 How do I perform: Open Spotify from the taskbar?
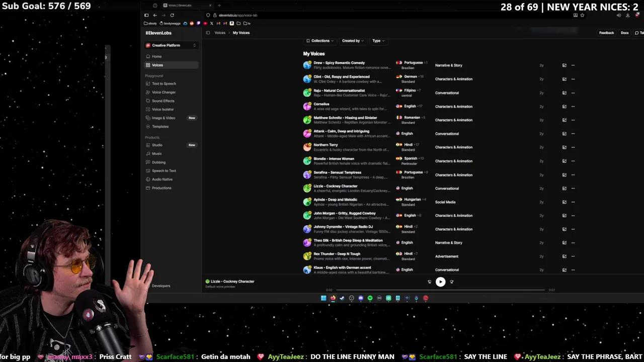pos(370,298)
